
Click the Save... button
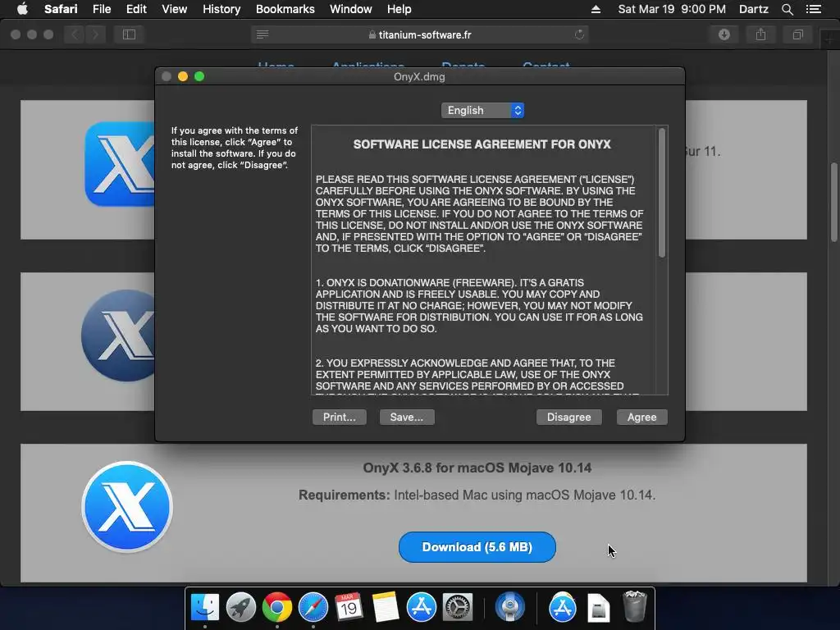point(407,418)
